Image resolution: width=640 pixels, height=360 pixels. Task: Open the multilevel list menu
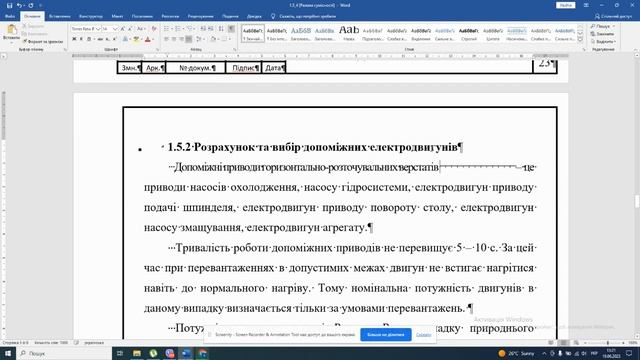click(190, 29)
